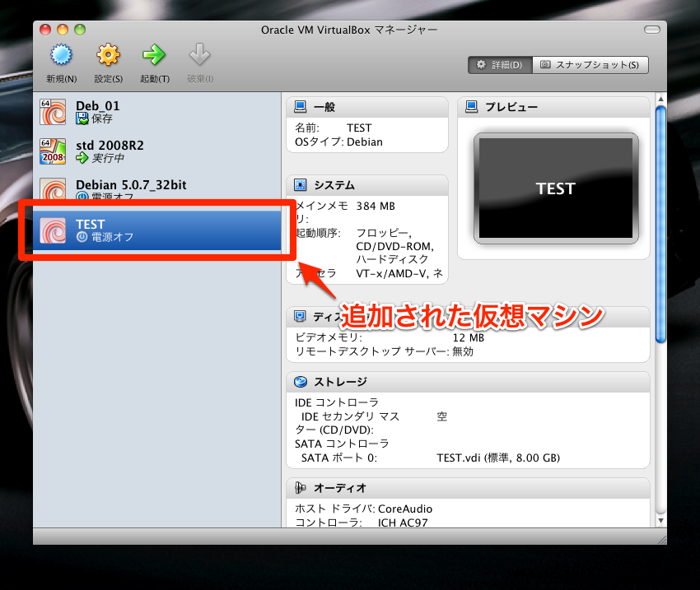Open the プレビュー section header

(553, 107)
